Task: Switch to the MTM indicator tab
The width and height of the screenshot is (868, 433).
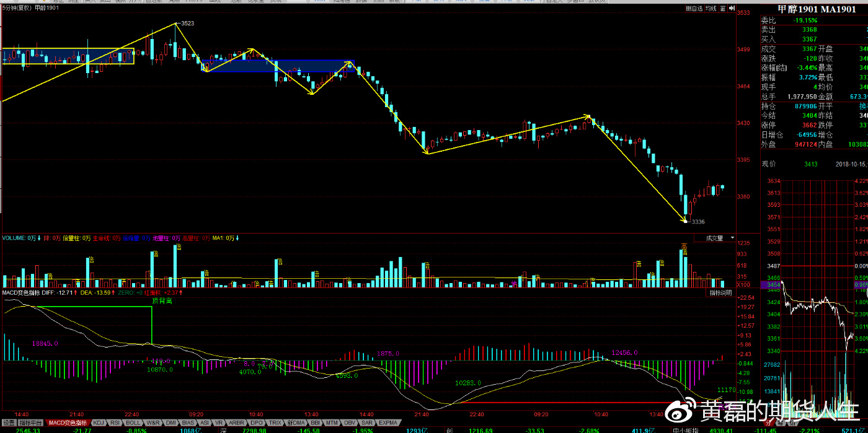Action: [x=332, y=422]
